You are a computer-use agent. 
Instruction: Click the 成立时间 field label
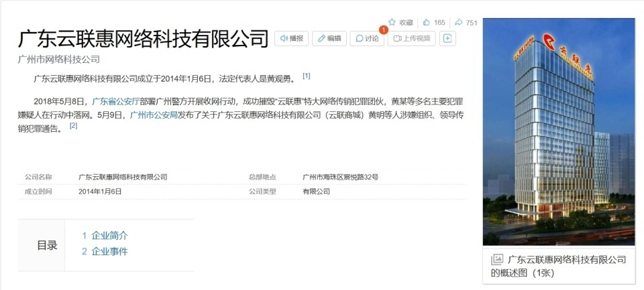[x=38, y=192]
